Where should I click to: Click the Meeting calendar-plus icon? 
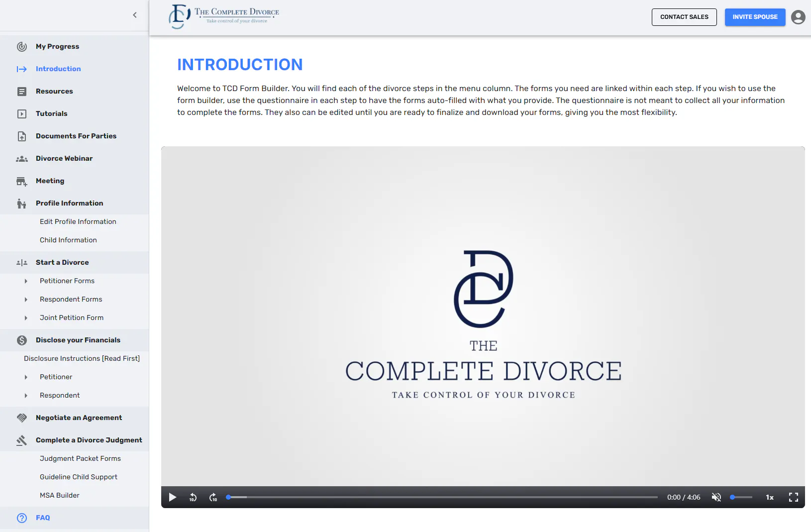[22, 181]
